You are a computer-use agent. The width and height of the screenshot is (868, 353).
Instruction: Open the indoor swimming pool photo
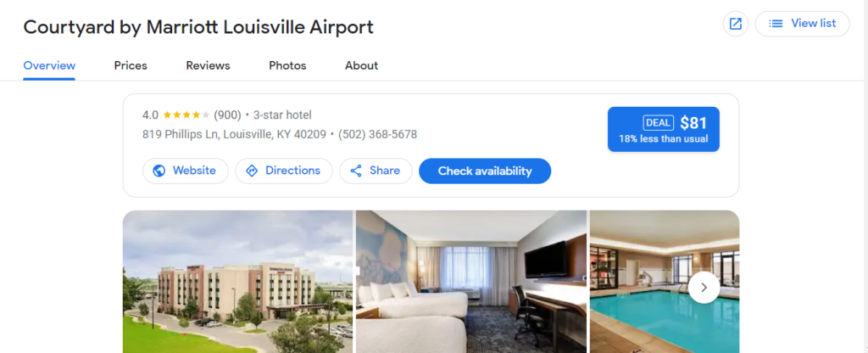665,282
